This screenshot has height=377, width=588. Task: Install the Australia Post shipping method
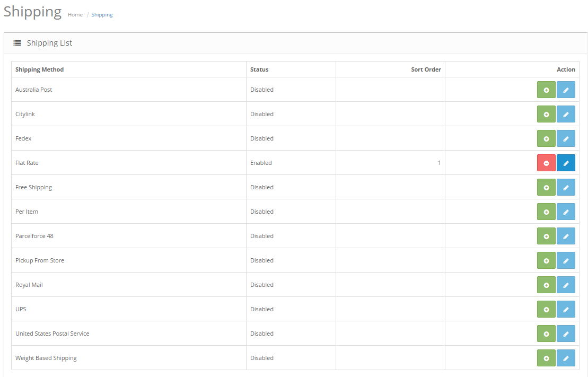[x=546, y=90]
